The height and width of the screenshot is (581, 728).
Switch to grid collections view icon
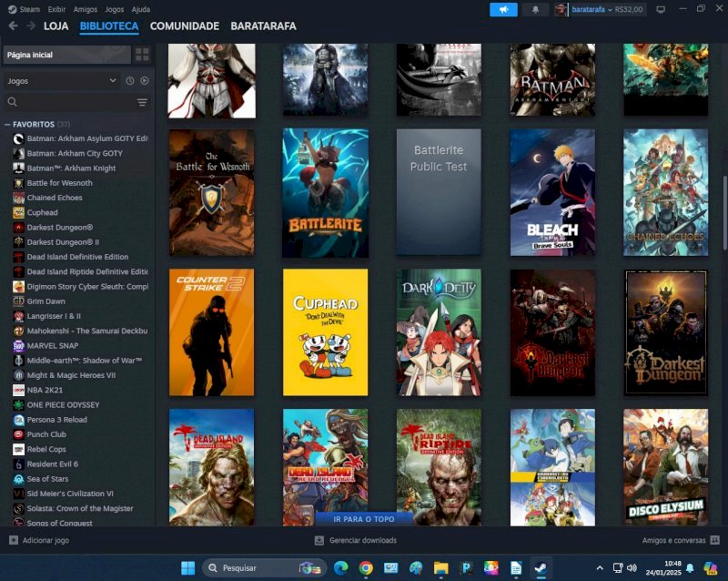point(142,55)
